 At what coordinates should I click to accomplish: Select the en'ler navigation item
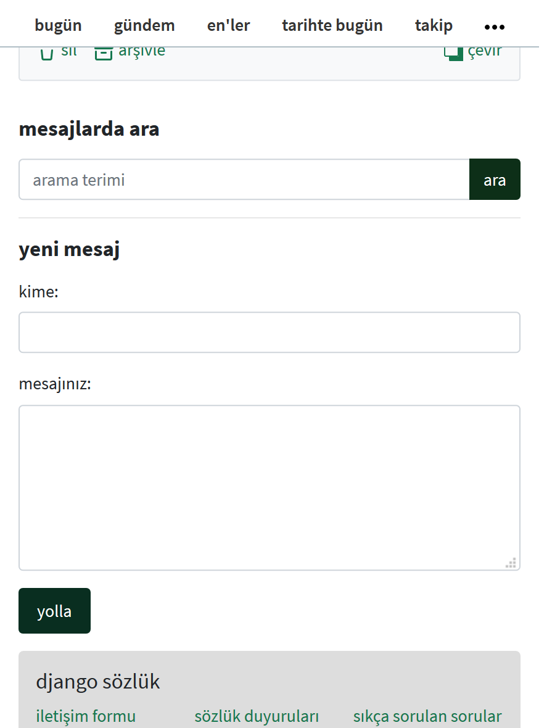[228, 25]
